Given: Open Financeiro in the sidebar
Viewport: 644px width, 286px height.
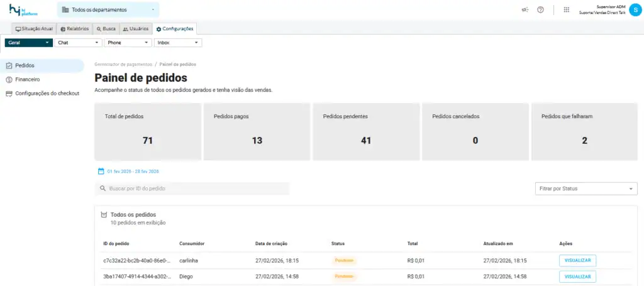Looking at the screenshot, I should coord(27,80).
